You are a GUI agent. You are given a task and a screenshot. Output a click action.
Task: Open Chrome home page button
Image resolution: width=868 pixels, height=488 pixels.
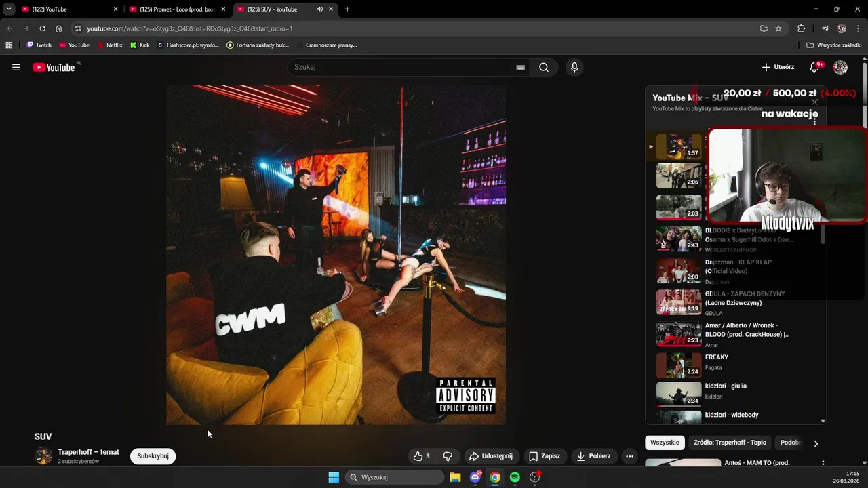tap(58, 28)
